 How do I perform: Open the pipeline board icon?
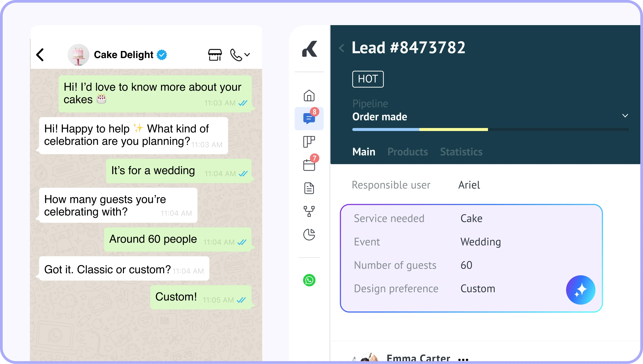coord(309,142)
